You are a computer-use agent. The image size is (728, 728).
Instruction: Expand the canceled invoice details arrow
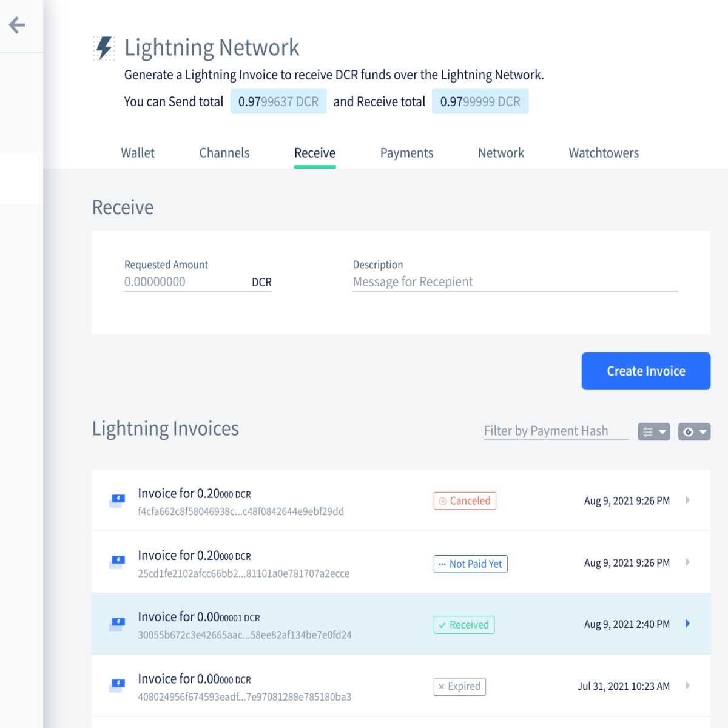pos(687,500)
